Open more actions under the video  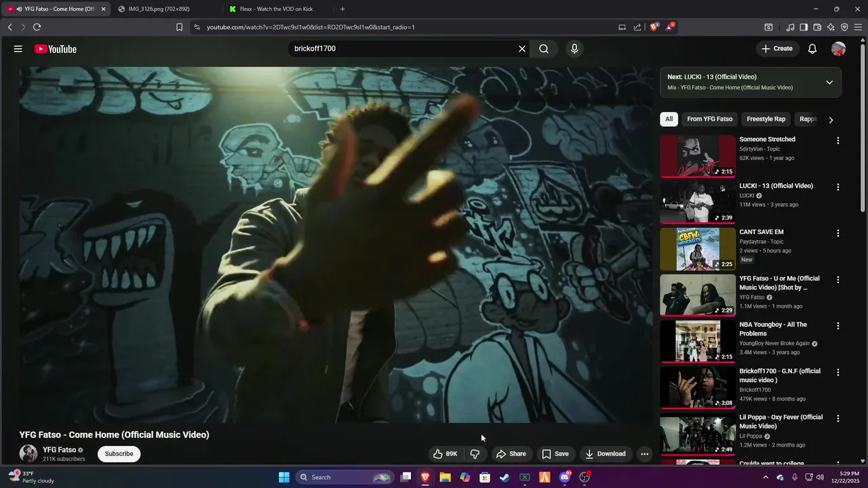click(645, 454)
